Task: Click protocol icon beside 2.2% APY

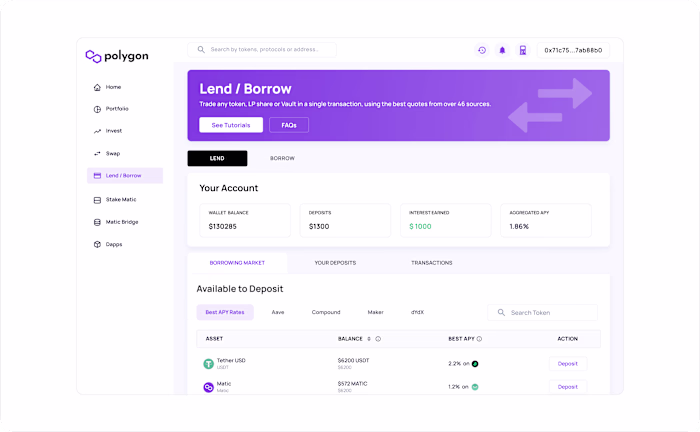Action: [475, 364]
